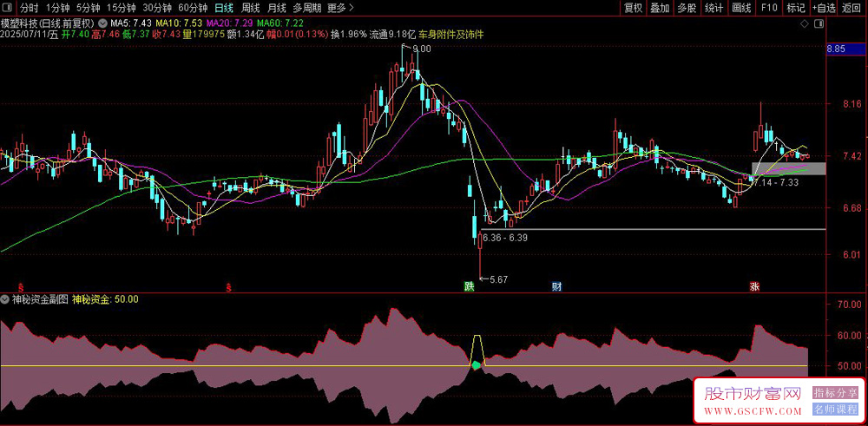Viewport: 868px width, 426px height.
Task: Select the MA60: 7.22 legend
Action: click(280, 23)
